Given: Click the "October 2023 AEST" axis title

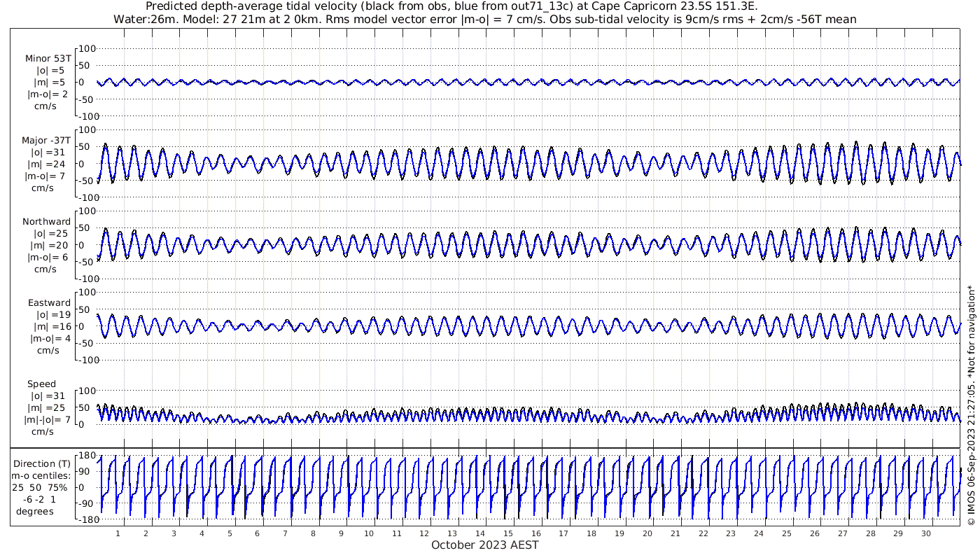Looking at the screenshot, I should (x=484, y=545).
